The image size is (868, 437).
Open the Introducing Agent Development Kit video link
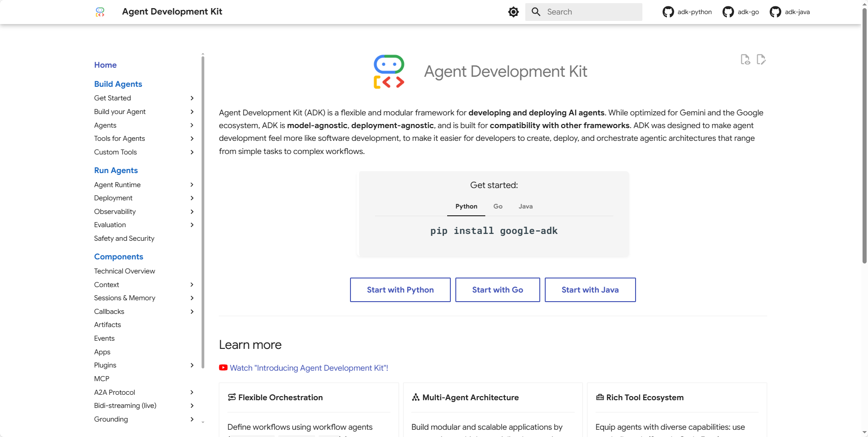click(309, 368)
